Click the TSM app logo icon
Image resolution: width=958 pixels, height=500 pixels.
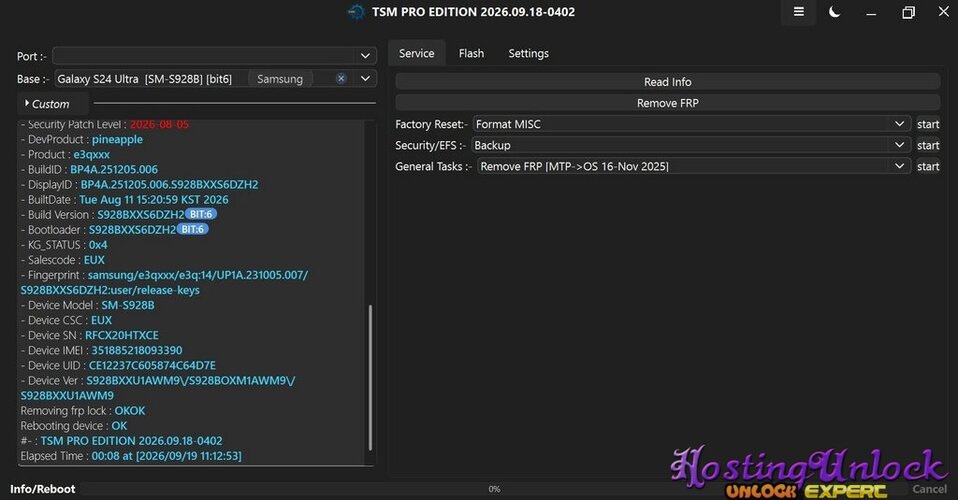(x=356, y=12)
